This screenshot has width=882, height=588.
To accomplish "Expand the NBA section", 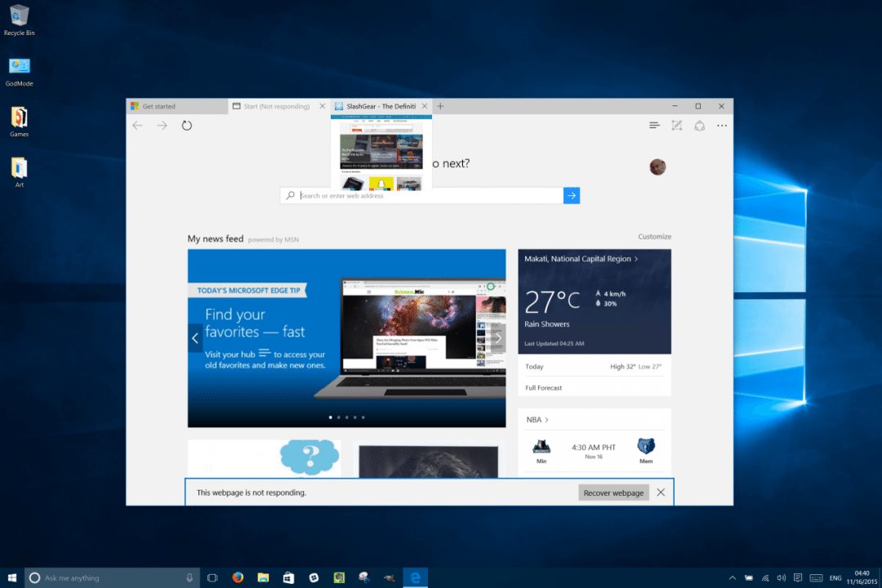I will click(537, 420).
